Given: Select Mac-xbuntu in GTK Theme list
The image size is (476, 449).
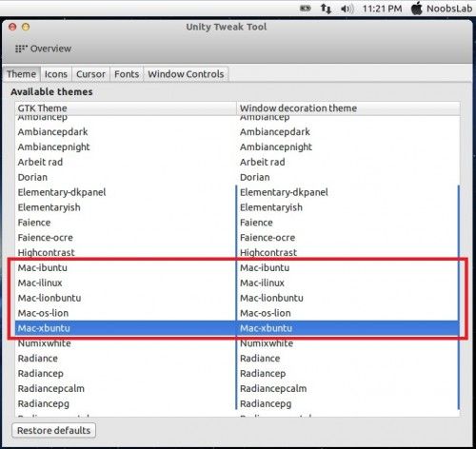Looking at the screenshot, I should click(x=126, y=328).
